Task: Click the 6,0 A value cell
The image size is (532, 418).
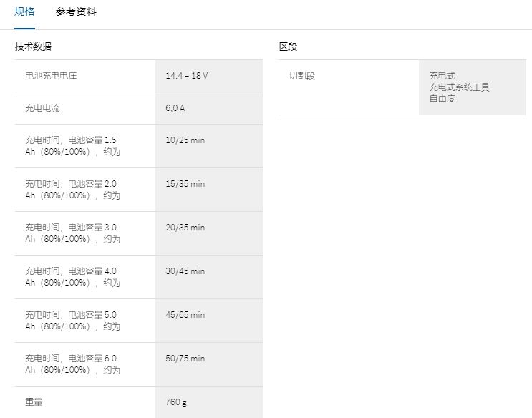Action: pyautogui.click(x=175, y=108)
